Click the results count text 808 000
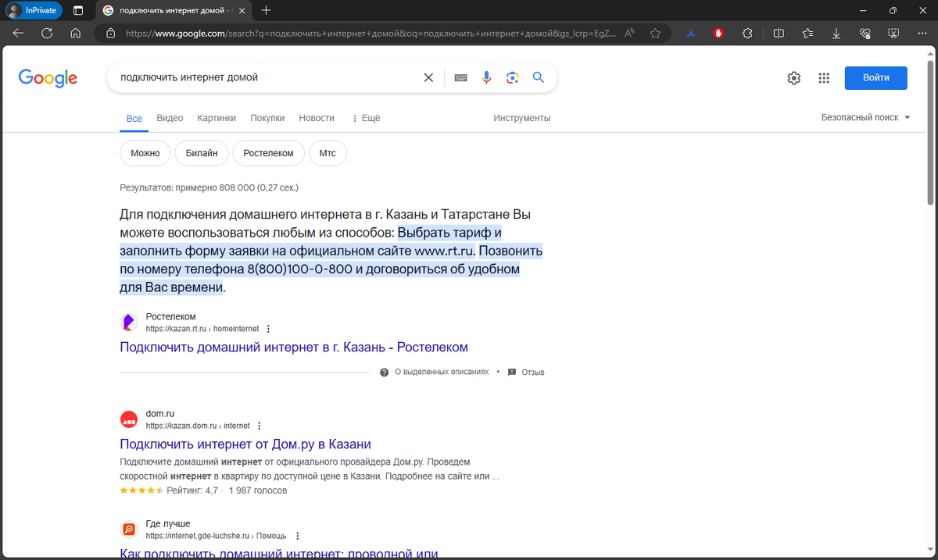The image size is (938, 560). (x=209, y=187)
